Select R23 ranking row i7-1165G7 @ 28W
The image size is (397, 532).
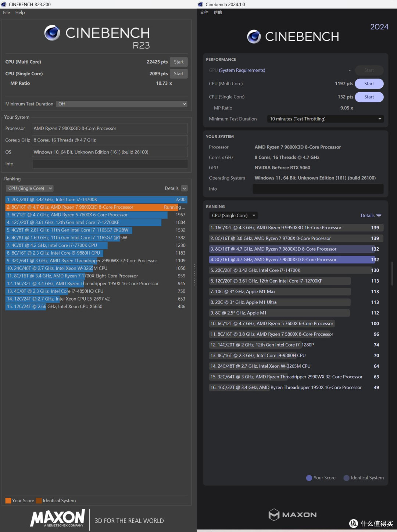click(96, 230)
